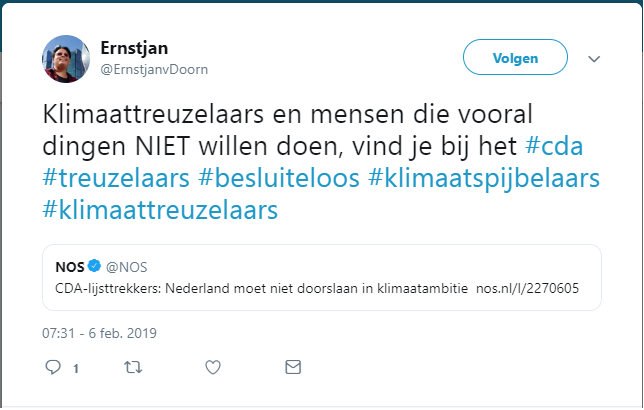Viewport: 644px width, 410px height.
Task: Retweet this tweet using the retweet icon
Action: 133,367
